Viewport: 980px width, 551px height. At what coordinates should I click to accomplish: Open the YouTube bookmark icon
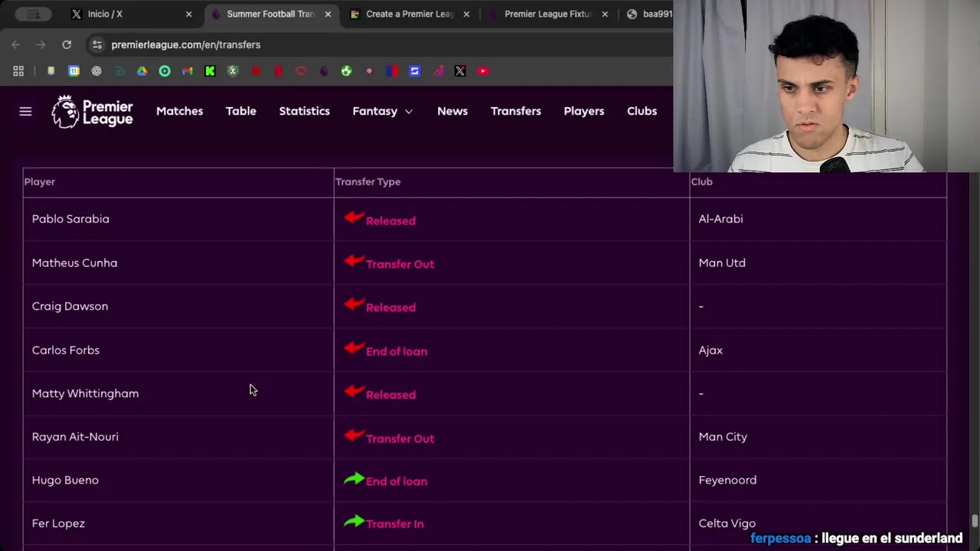(x=483, y=71)
